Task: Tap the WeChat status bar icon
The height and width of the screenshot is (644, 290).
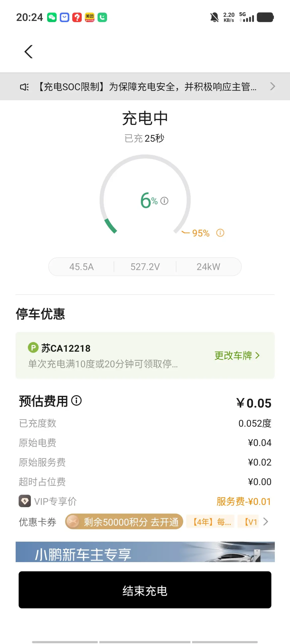Action: pyautogui.click(x=52, y=17)
